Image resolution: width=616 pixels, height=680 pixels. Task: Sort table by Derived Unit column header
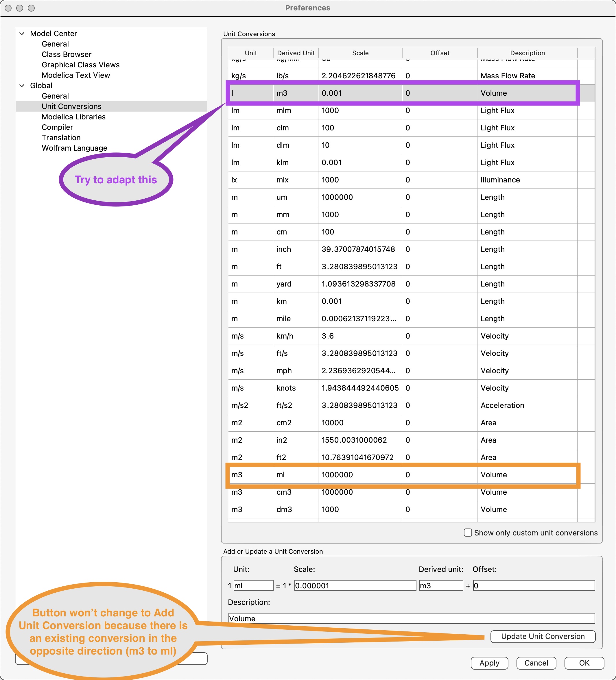tap(296, 53)
